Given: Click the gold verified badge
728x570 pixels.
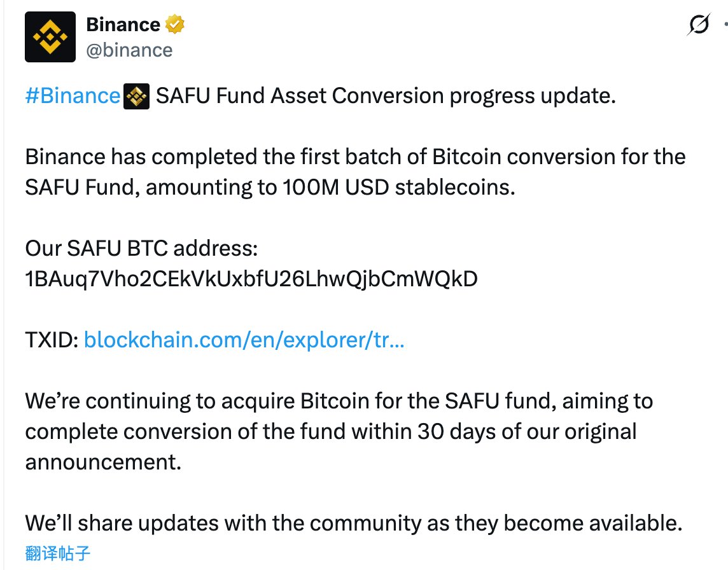Looking at the screenshot, I should (175, 25).
